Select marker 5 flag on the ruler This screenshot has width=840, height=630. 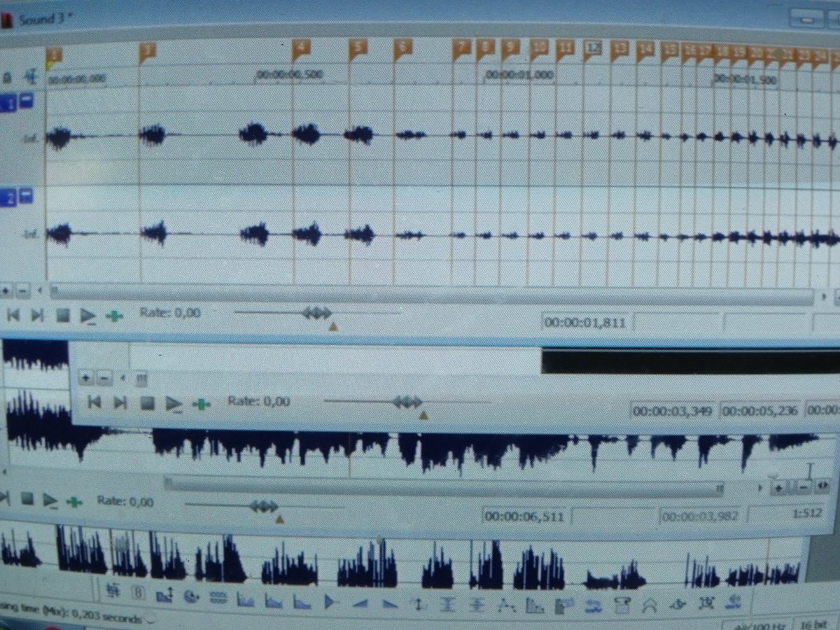pyautogui.click(x=358, y=48)
